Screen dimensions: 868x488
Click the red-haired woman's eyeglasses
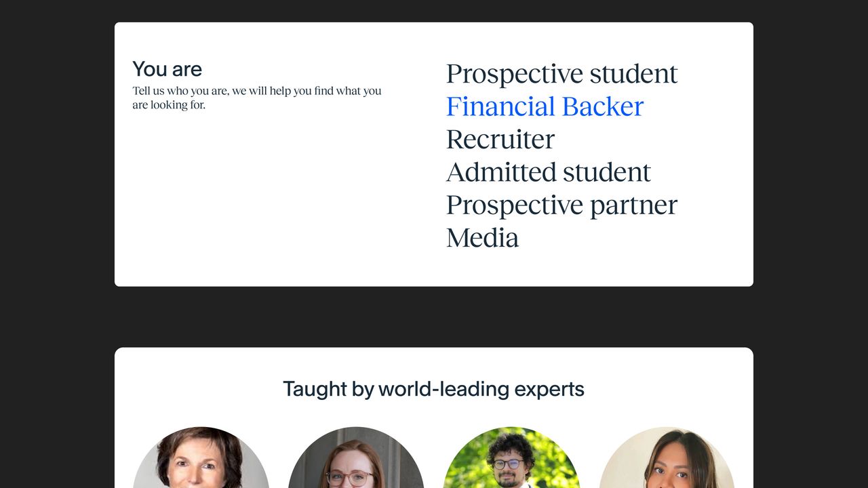coord(349,478)
